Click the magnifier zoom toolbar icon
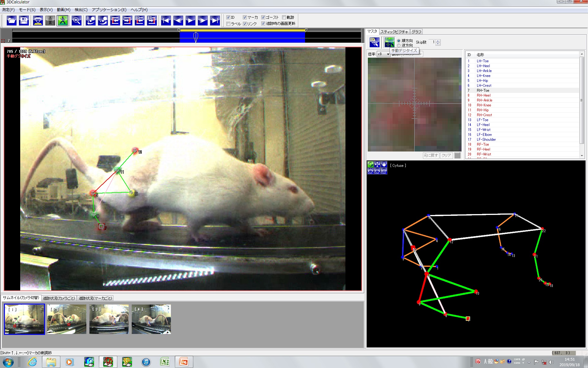The image size is (588, 368). [x=76, y=21]
